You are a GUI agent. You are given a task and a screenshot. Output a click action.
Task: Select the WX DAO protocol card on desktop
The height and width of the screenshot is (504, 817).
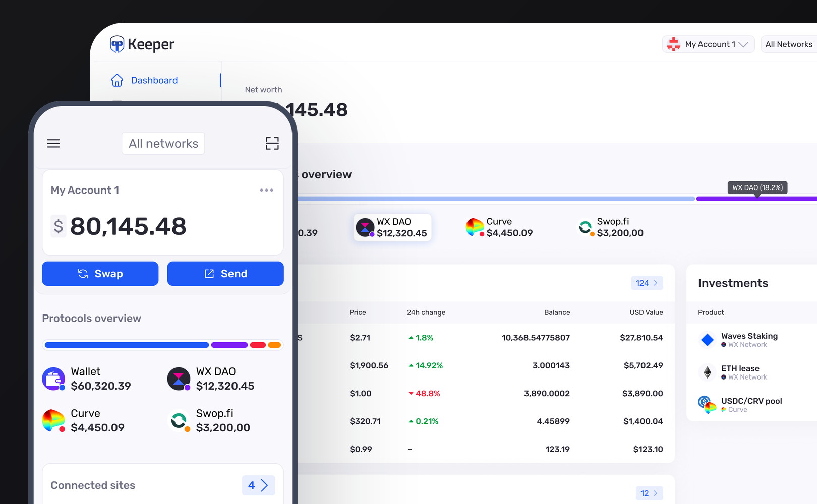392,227
